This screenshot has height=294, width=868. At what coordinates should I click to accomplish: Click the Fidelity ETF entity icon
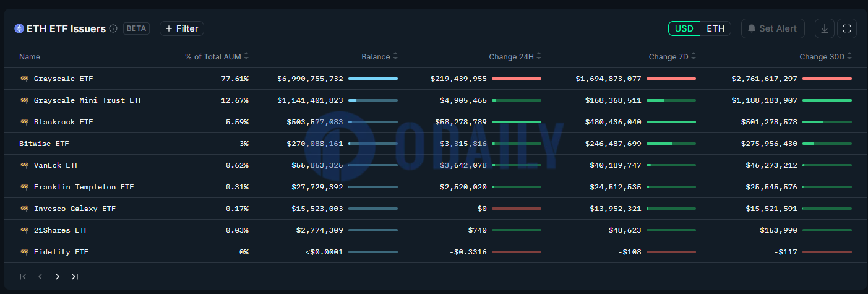[24, 252]
